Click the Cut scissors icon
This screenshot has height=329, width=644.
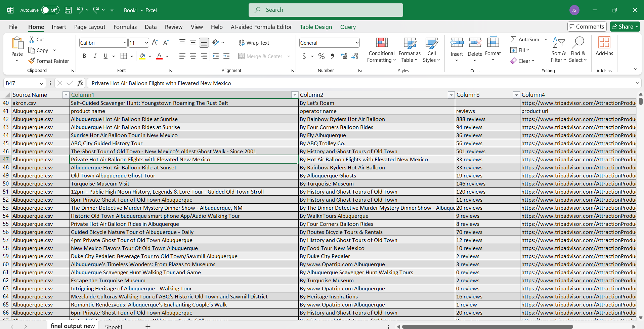coord(32,39)
